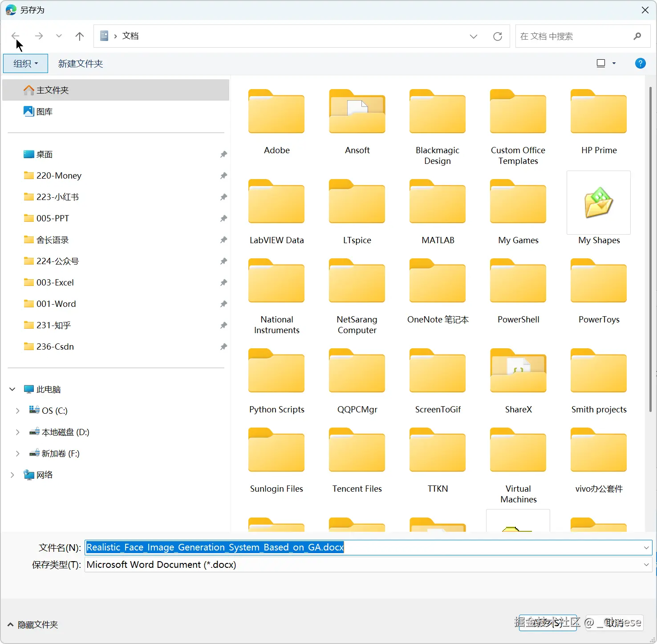657x644 pixels.
Task: Open the help question mark
Action: pos(640,63)
